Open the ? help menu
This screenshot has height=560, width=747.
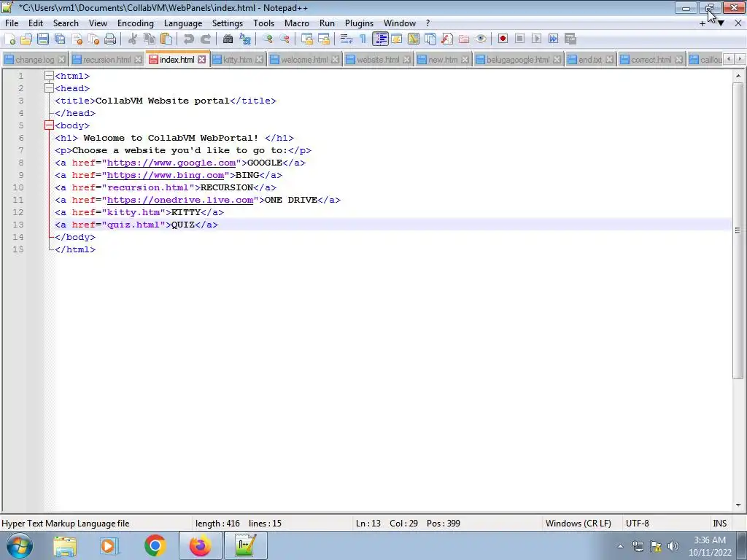(x=427, y=23)
